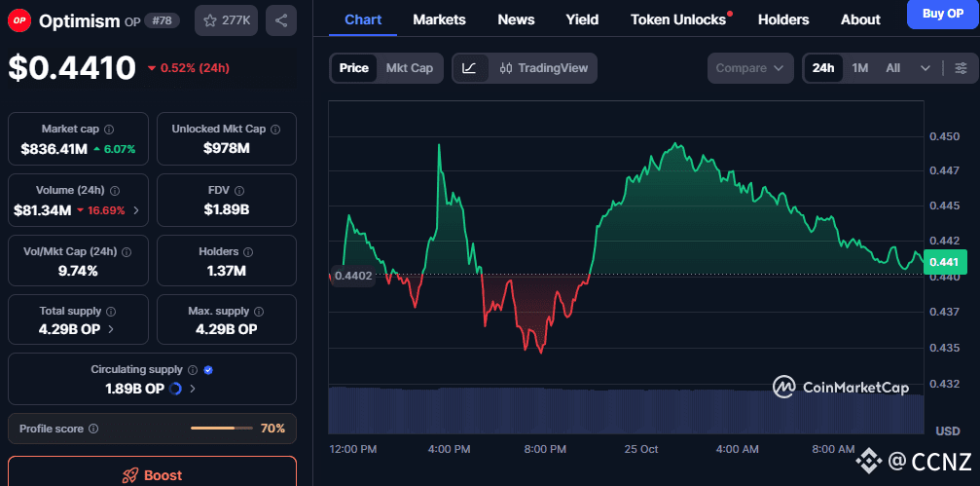980x486 pixels.
Task: Toggle chart to Price view
Action: (354, 68)
